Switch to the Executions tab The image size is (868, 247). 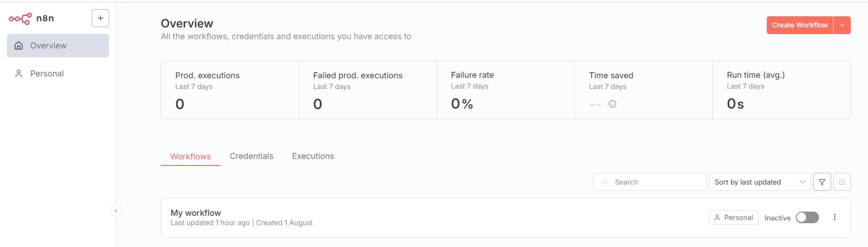click(x=313, y=156)
